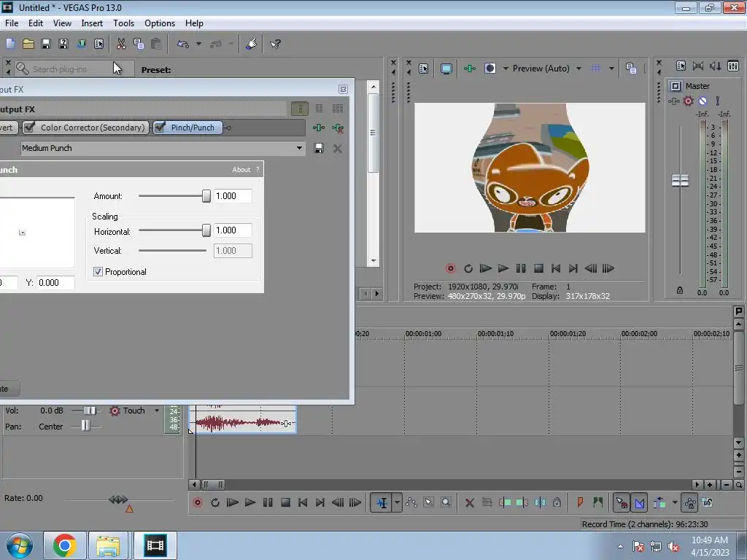Screen dimensions: 747x560
Task: Click the Horizontal scaling slider handle
Action: coord(206,230)
